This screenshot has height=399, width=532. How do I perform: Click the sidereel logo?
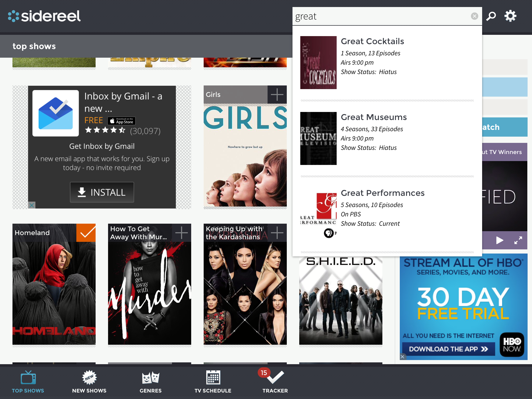[x=44, y=16]
